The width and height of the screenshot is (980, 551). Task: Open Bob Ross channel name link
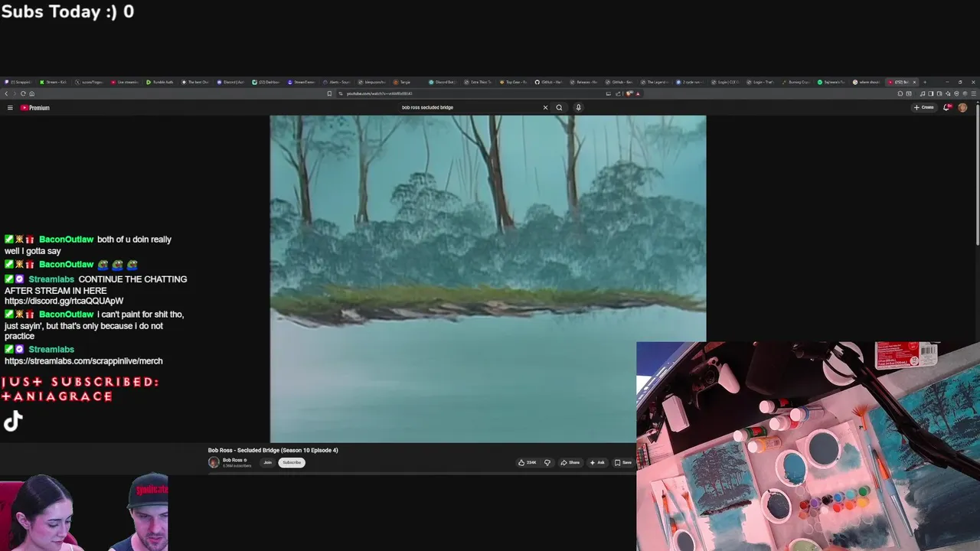(234, 460)
